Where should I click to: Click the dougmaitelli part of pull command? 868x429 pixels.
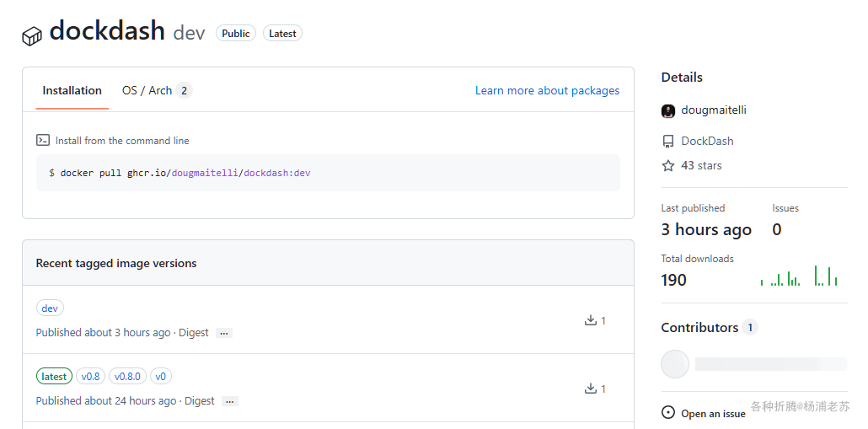pyautogui.click(x=205, y=173)
